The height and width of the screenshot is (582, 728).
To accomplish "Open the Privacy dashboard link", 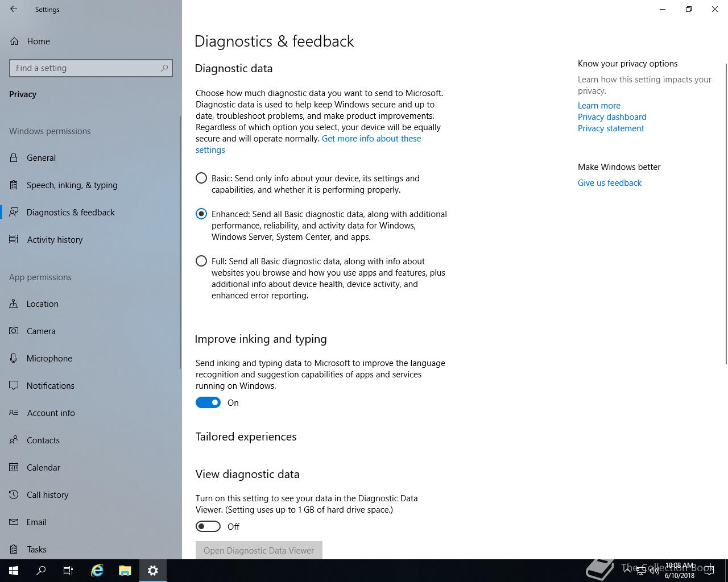I will tap(612, 117).
